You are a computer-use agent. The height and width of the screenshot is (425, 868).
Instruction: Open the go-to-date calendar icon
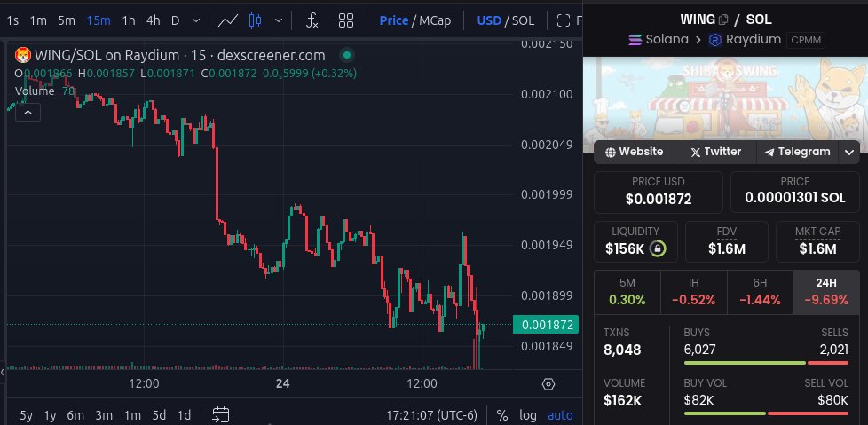coord(221,414)
